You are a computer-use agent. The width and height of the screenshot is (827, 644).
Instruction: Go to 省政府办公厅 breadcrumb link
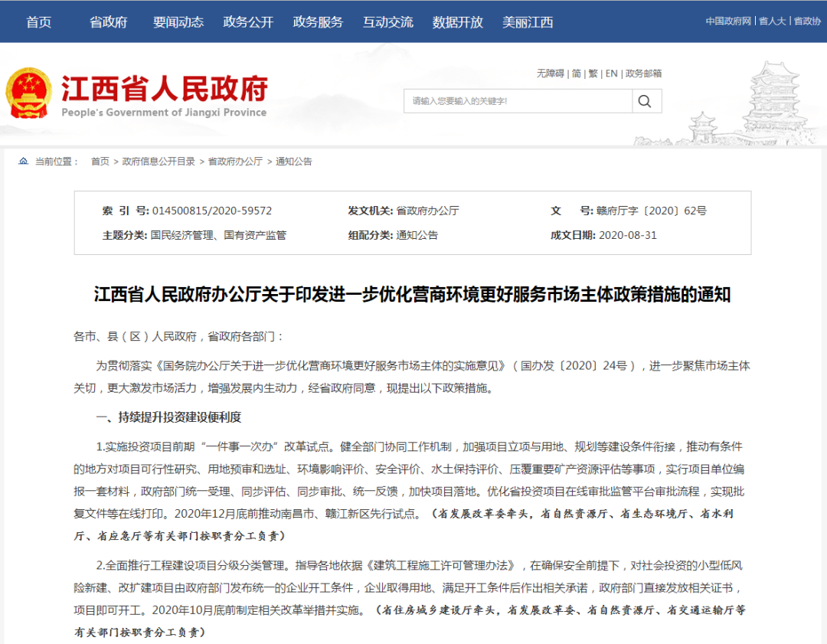[235, 162]
